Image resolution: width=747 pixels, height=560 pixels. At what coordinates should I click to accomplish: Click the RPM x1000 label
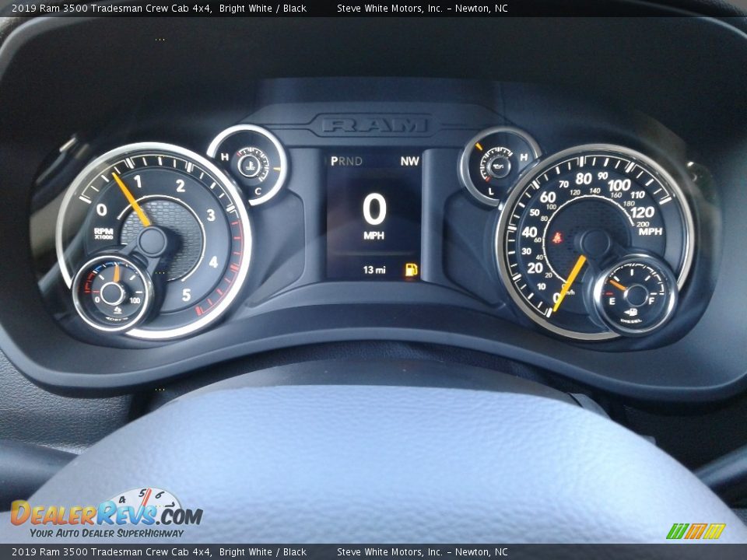(103, 233)
